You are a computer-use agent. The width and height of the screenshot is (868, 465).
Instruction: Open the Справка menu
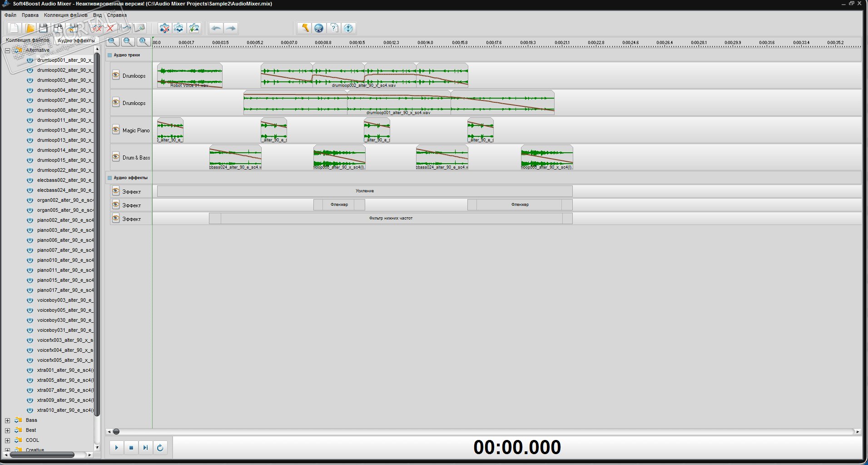pyautogui.click(x=117, y=15)
